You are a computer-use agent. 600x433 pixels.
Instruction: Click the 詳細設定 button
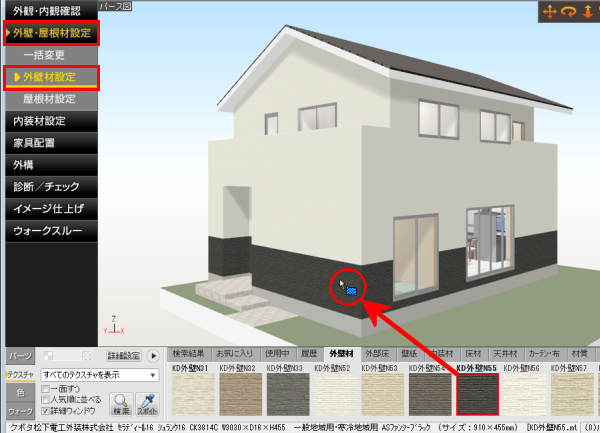tap(124, 356)
